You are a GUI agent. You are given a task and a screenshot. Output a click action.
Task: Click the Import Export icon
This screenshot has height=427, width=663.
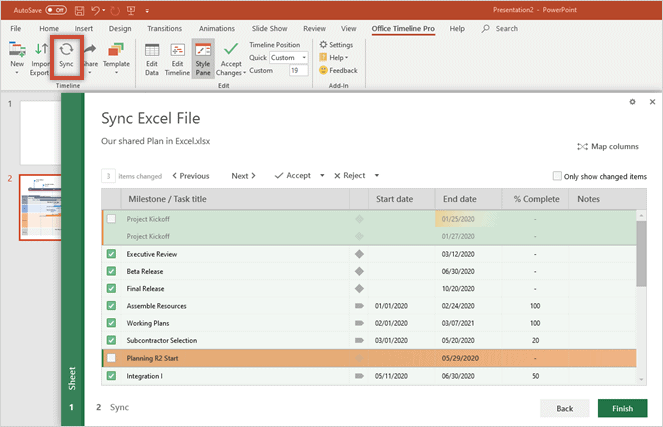(41, 49)
